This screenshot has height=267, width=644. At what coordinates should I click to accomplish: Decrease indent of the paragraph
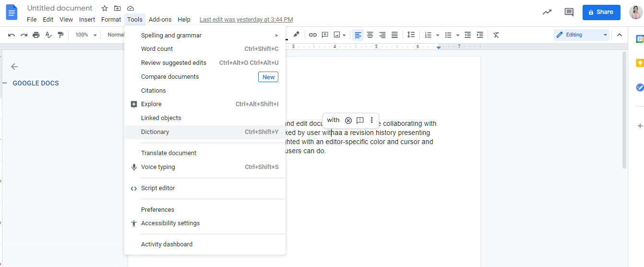[x=468, y=35]
